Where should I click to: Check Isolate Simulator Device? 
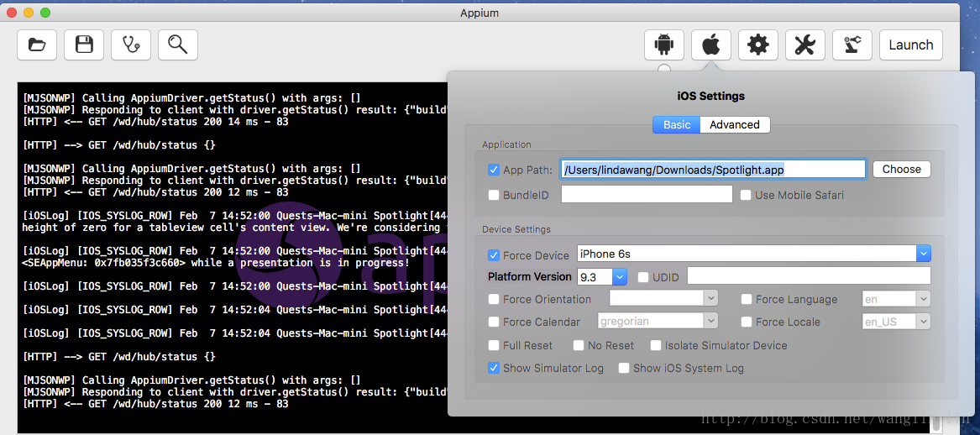[x=656, y=346]
